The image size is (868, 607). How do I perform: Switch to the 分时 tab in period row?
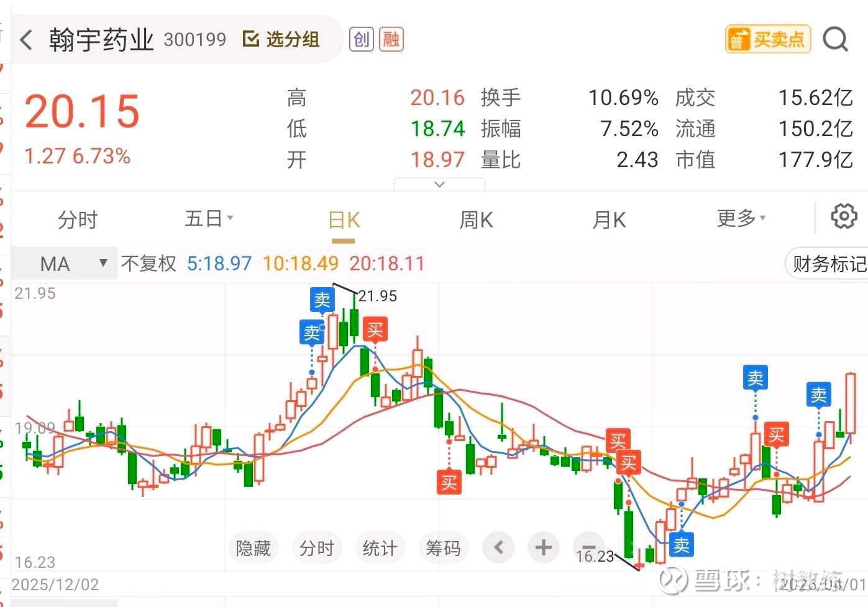(78, 220)
